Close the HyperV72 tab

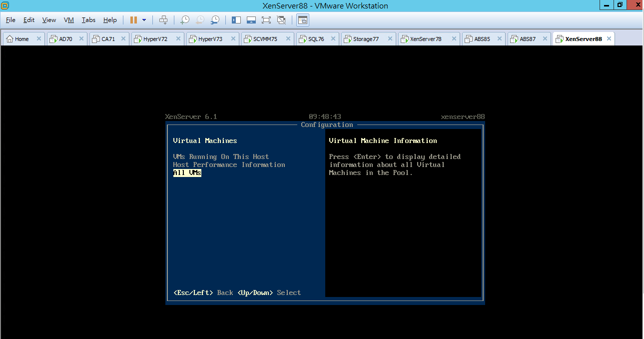point(178,39)
